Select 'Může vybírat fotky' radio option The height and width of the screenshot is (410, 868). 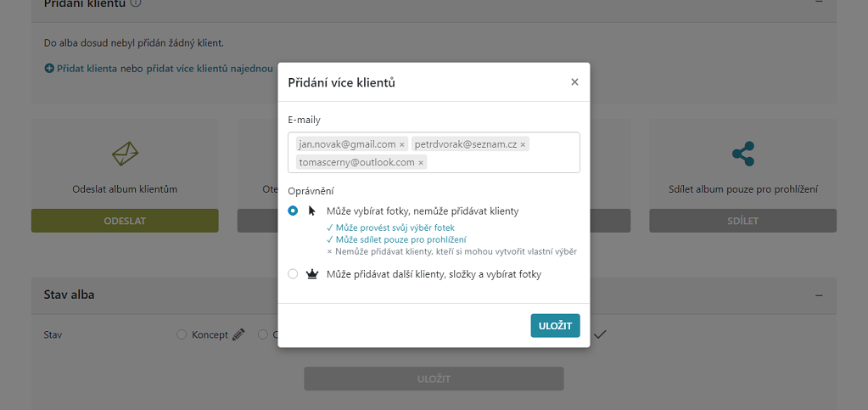click(293, 211)
